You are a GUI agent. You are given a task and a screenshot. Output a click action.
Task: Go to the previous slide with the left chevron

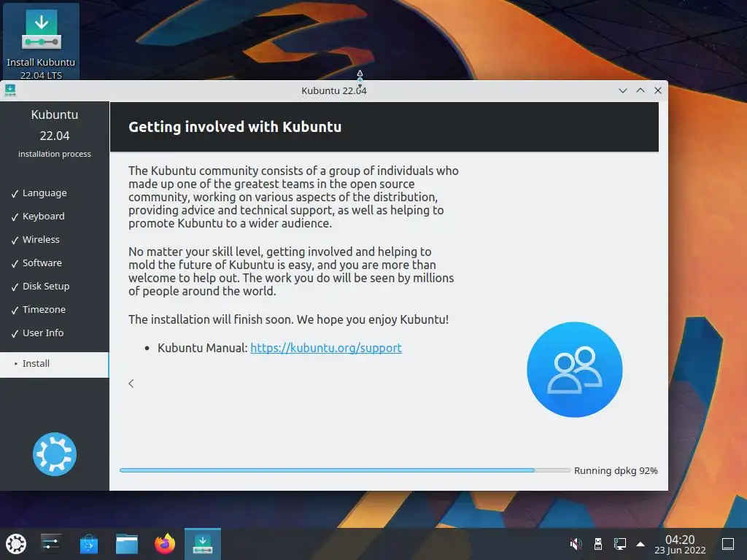pos(131,384)
